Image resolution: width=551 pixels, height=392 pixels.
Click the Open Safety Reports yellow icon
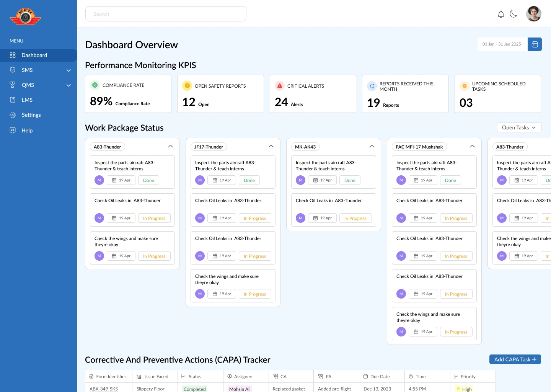(187, 86)
